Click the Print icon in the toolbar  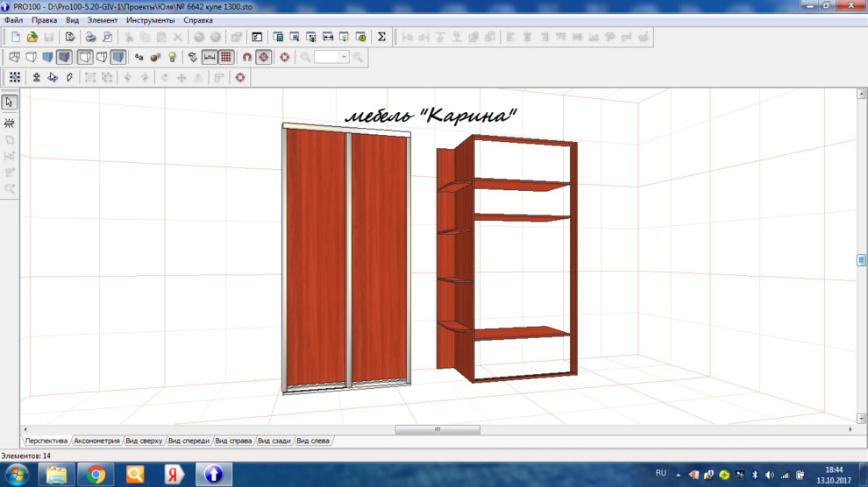click(x=89, y=37)
